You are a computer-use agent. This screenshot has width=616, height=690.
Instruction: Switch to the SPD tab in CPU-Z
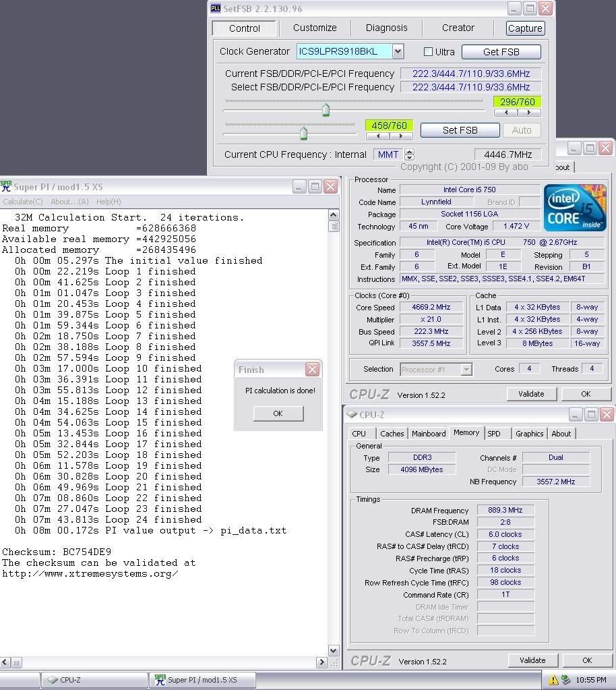click(494, 434)
